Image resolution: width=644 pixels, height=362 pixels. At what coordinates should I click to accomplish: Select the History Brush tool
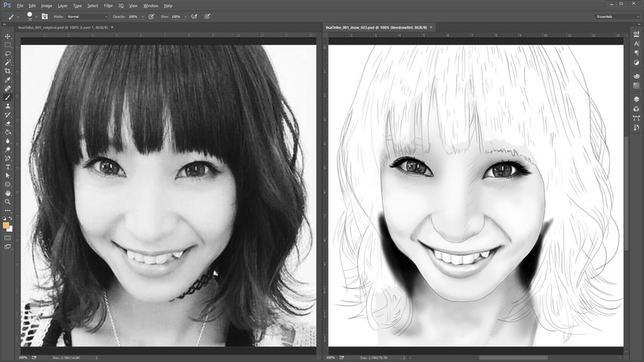pos(8,115)
